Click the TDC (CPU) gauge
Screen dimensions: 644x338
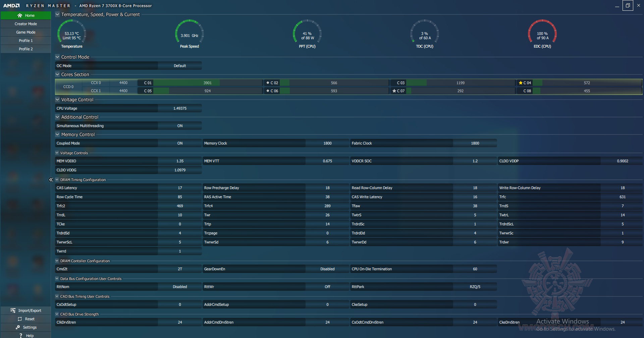click(425, 34)
